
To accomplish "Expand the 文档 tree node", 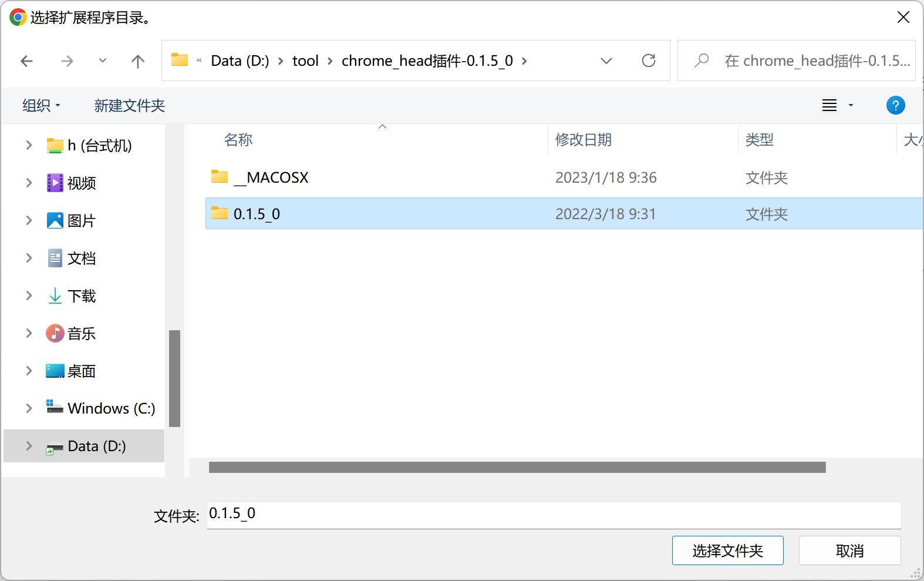I will tap(29, 258).
